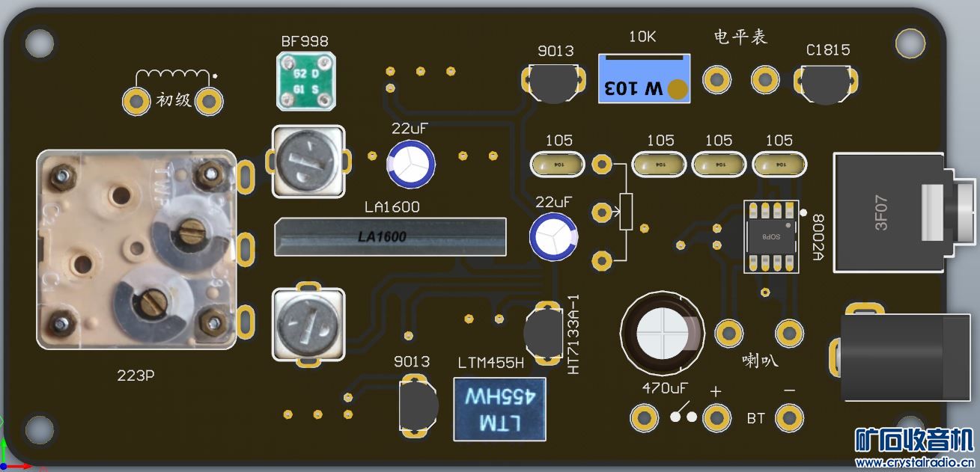Click the BT label text
980x472 pixels.
click(756, 419)
